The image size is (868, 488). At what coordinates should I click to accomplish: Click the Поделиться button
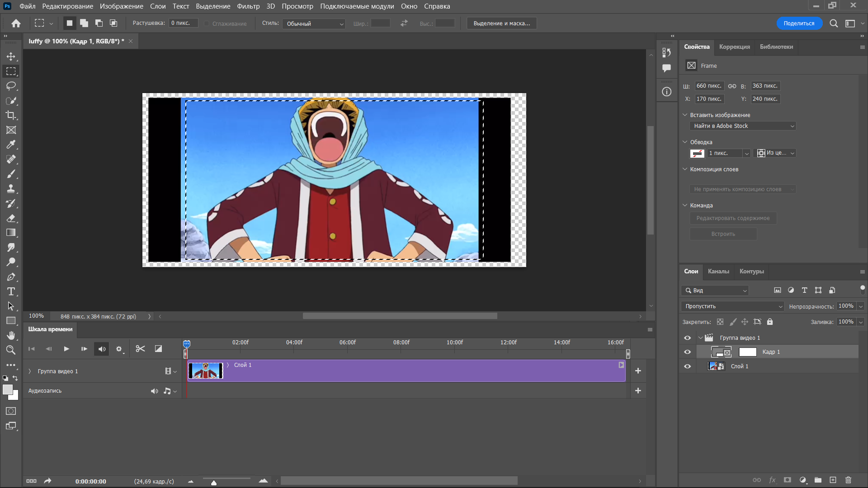tap(799, 23)
